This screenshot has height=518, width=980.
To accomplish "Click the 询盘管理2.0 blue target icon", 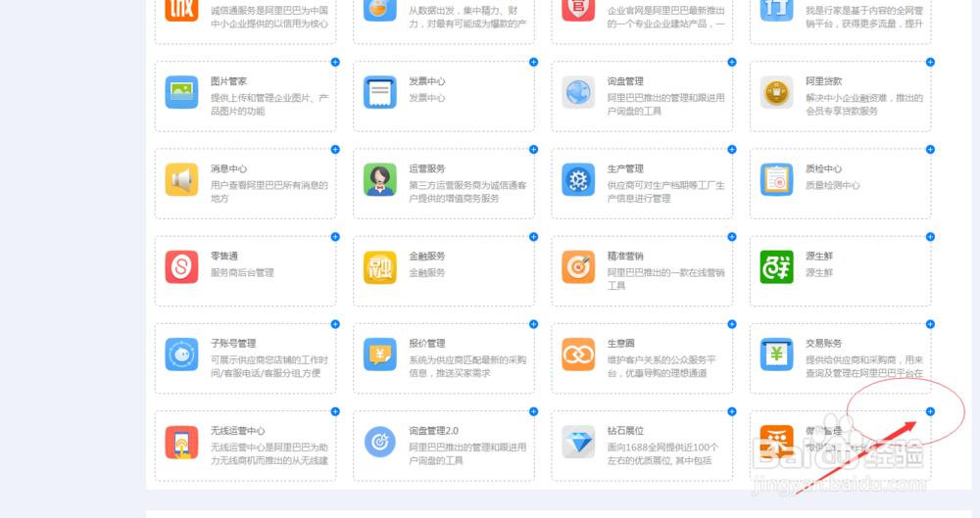I will click(380, 442).
